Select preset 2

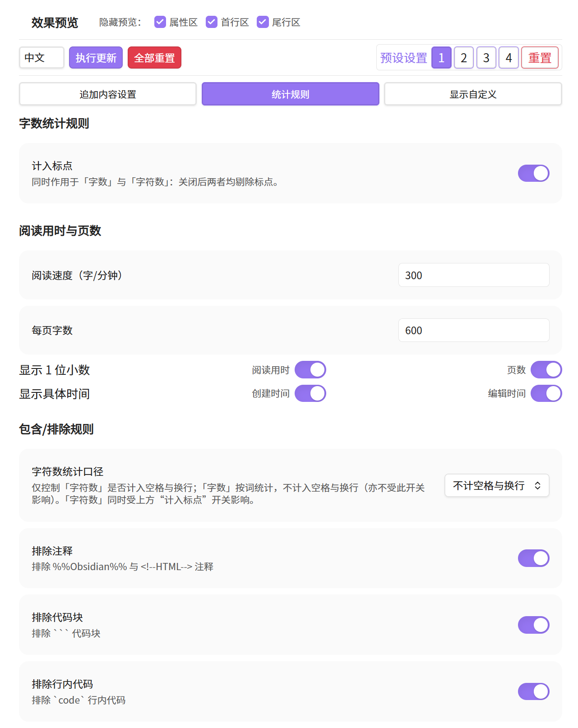pos(464,58)
